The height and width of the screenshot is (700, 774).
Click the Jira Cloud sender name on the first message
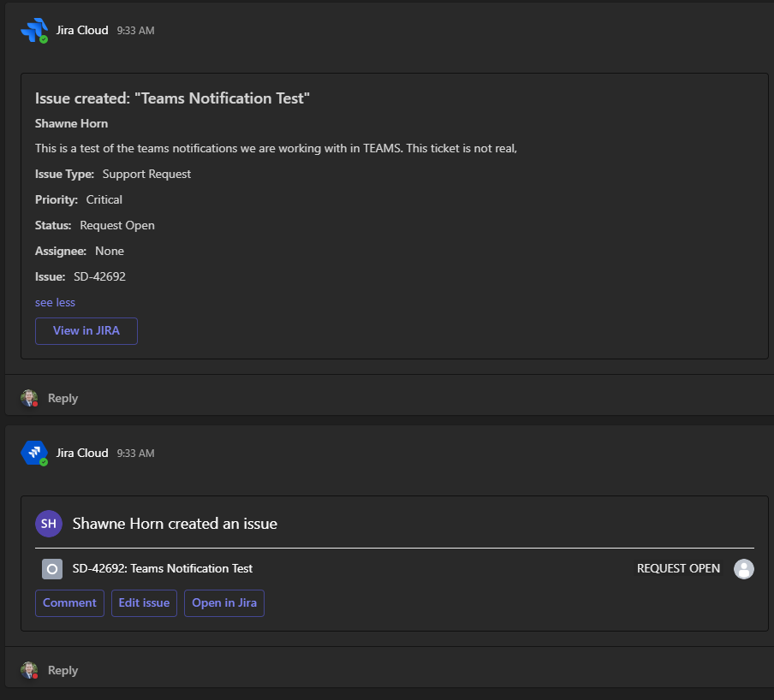click(82, 30)
